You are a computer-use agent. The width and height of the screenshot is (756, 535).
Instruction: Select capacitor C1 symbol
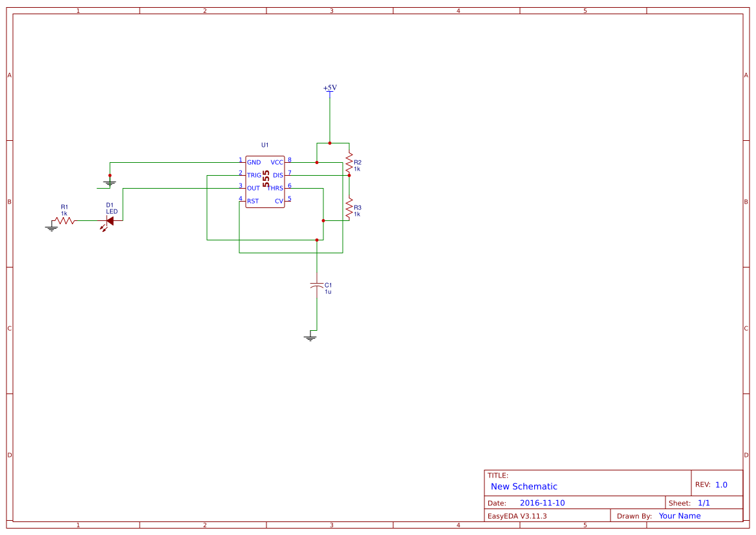[317, 286]
